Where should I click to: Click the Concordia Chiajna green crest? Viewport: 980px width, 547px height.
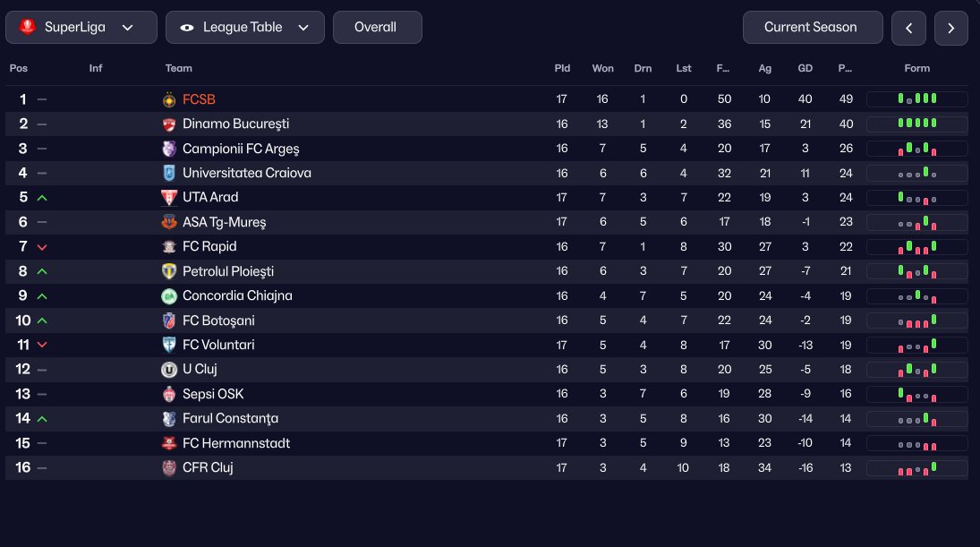pyautogui.click(x=169, y=295)
